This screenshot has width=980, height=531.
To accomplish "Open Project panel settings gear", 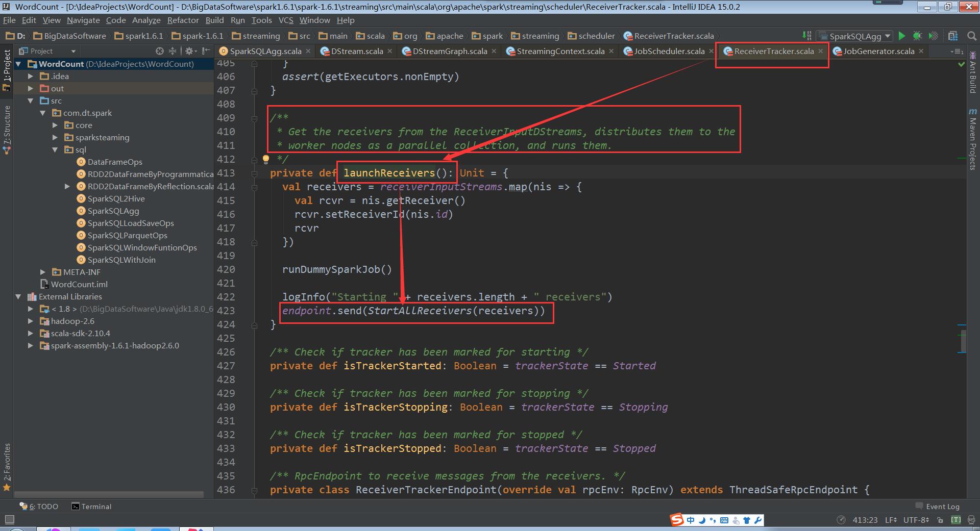I will [x=190, y=51].
